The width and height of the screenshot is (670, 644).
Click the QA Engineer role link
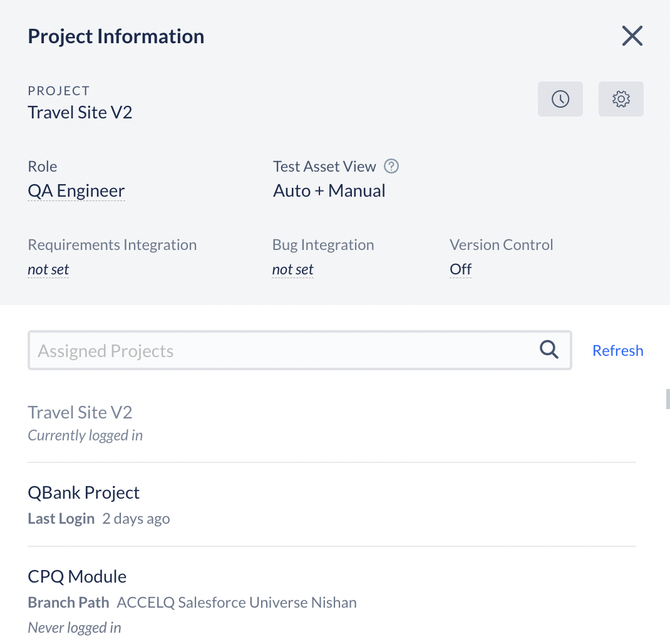76,190
